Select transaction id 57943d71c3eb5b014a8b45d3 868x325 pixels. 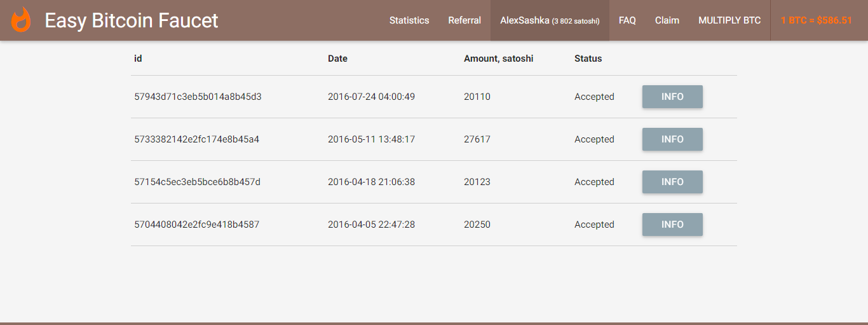click(198, 97)
